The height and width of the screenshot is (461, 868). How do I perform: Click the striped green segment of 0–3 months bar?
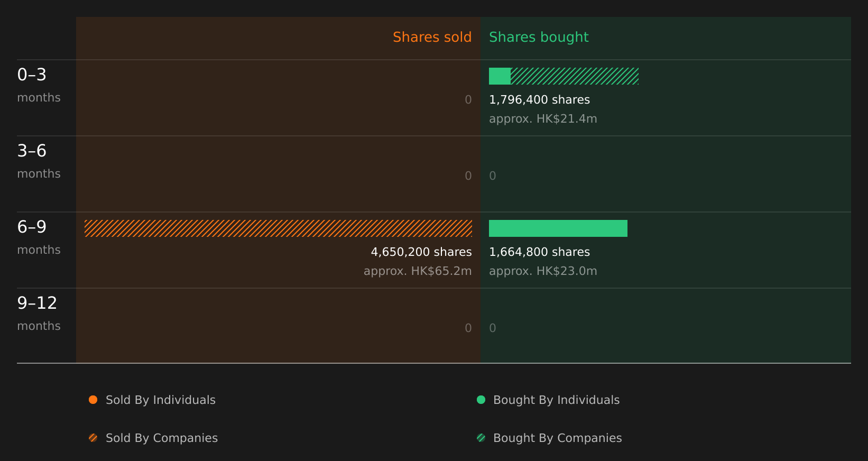575,76
